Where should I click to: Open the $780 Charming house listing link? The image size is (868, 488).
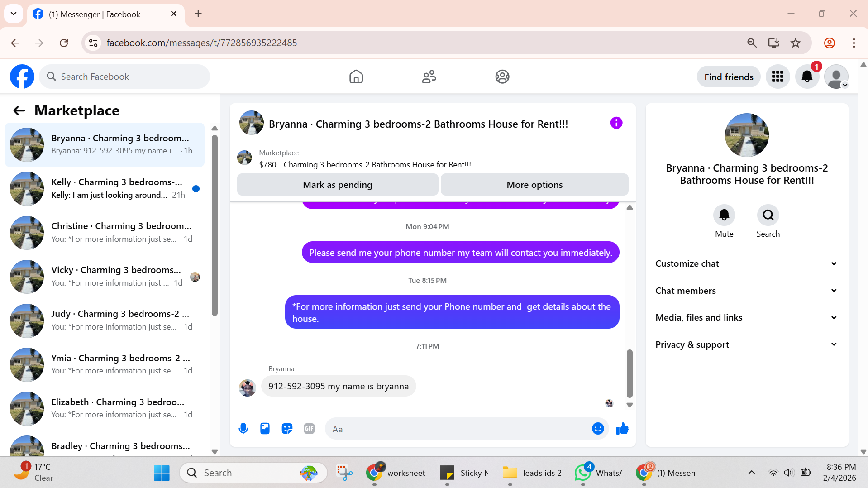pos(365,165)
